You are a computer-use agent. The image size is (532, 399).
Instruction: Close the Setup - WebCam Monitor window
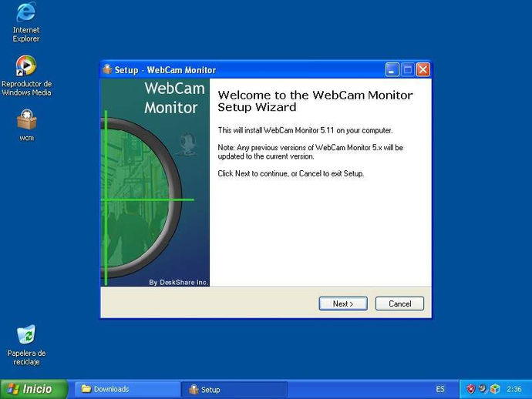pos(423,70)
